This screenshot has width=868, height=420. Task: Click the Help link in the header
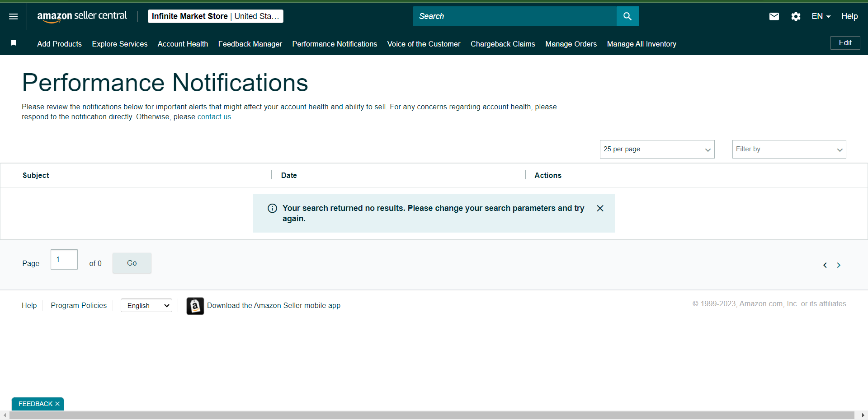849,16
